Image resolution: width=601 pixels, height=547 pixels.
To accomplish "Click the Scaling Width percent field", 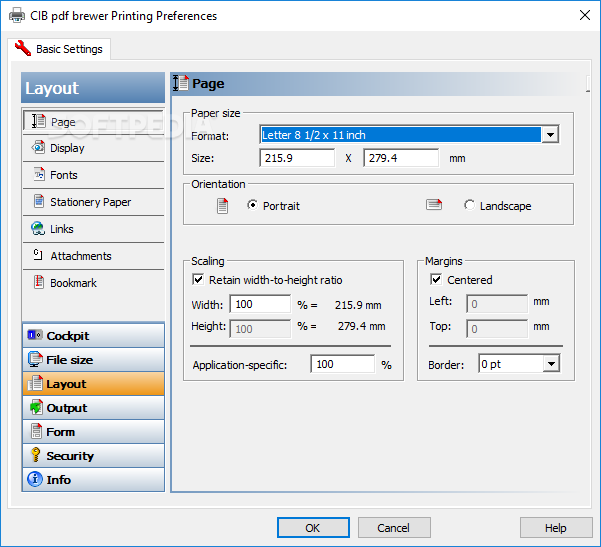I will point(260,304).
